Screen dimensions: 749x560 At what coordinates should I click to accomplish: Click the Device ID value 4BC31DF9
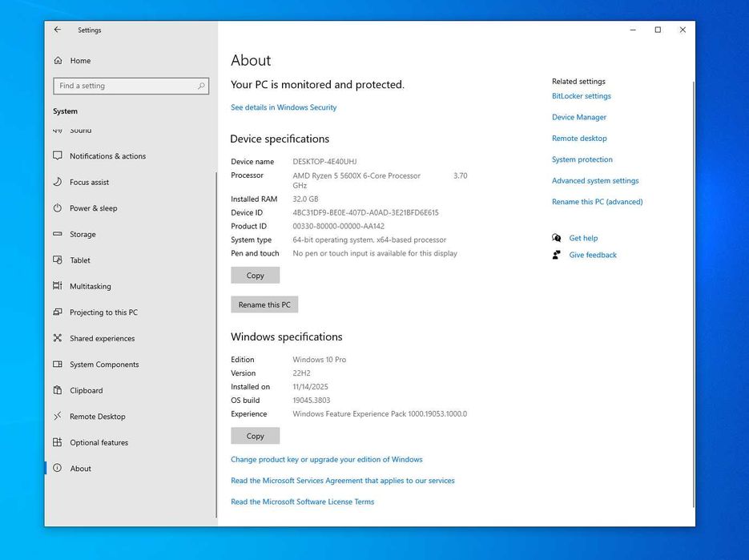pos(365,212)
